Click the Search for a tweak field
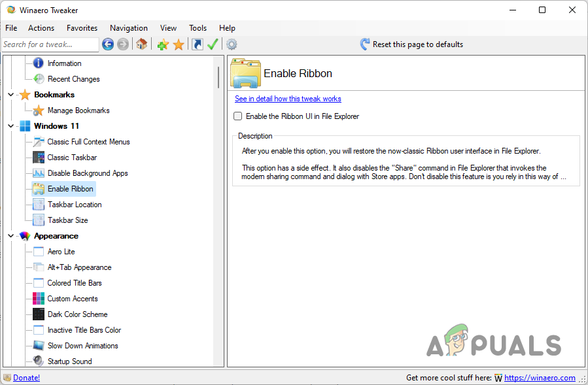Screen dimensions: 588x385 click(x=50, y=44)
